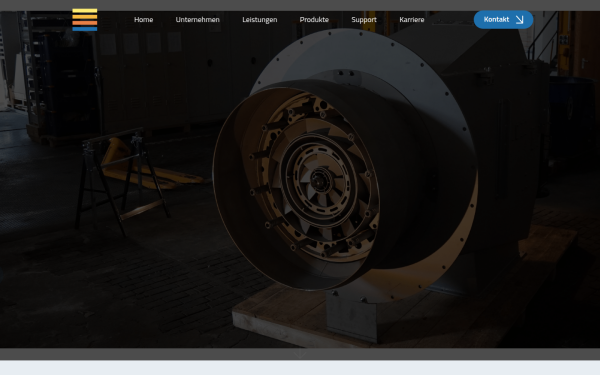
Task: Open the Unternehmen navigation entry
Action: pos(197,20)
